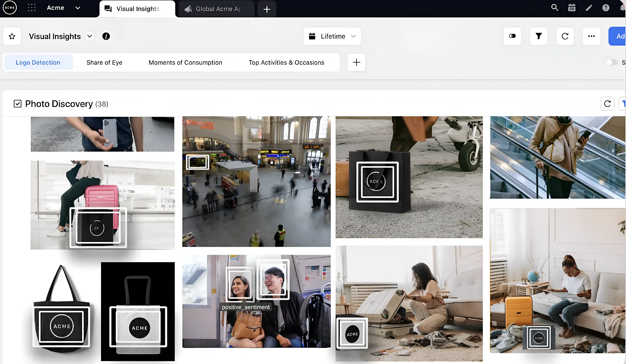Click the pencil edit icon
The image size is (626, 364).
[589, 8]
